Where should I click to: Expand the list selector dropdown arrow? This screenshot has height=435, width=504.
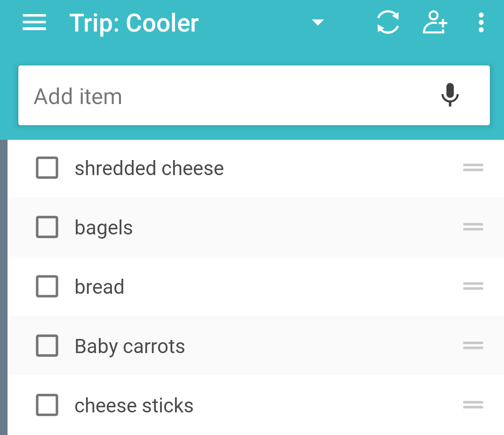click(x=318, y=22)
